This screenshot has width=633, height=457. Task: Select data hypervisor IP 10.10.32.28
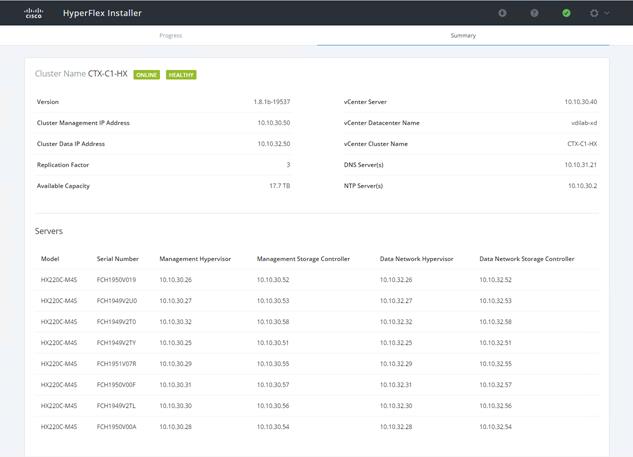pos(396,427)
